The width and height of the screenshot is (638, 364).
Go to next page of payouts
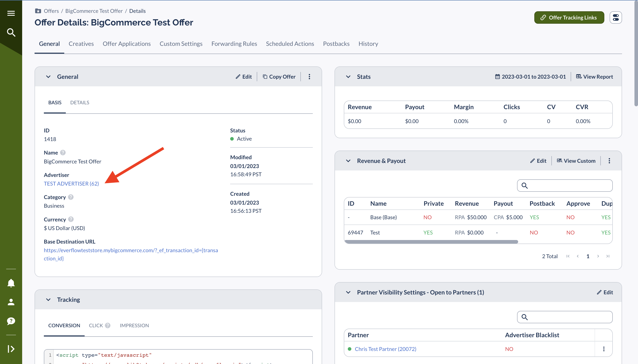click(x=598, y=256)
